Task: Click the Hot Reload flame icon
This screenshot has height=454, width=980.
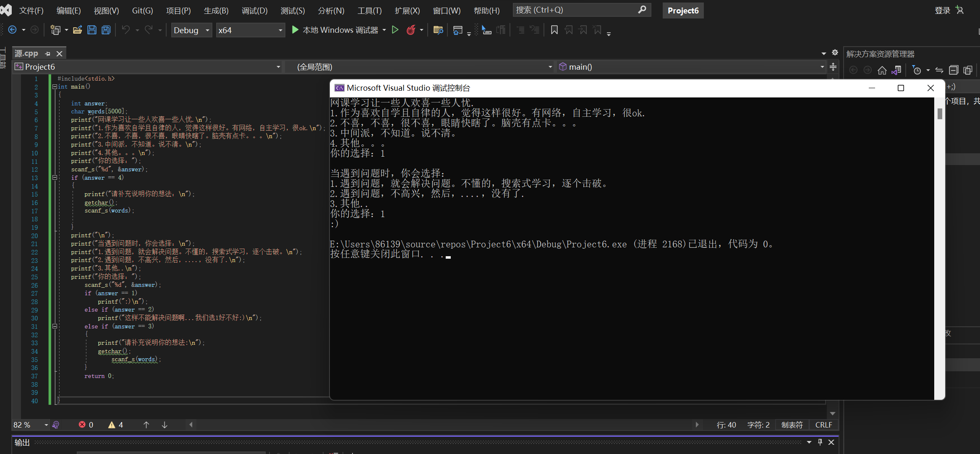Action: point(411,30)
